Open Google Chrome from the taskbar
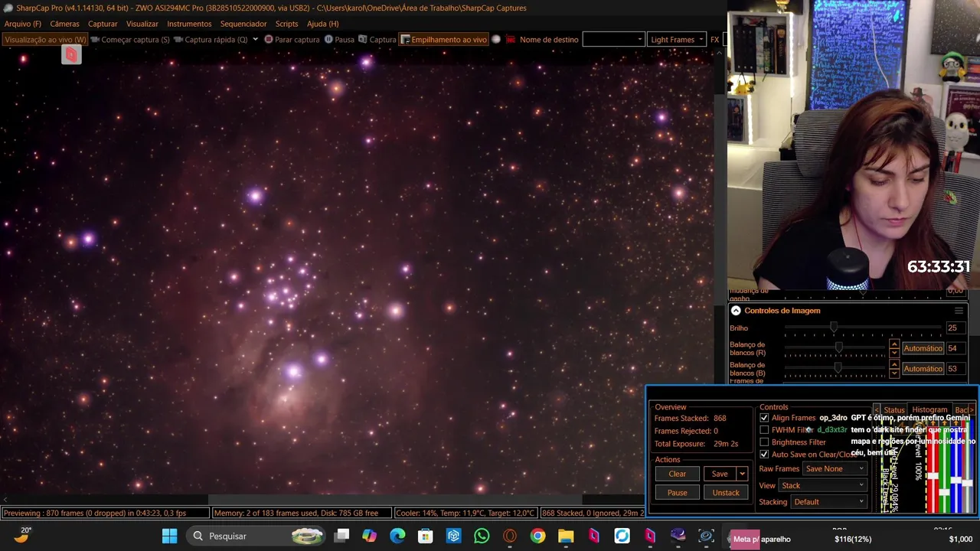The height and width of the screenshot is (551, 980). [537, 536]
